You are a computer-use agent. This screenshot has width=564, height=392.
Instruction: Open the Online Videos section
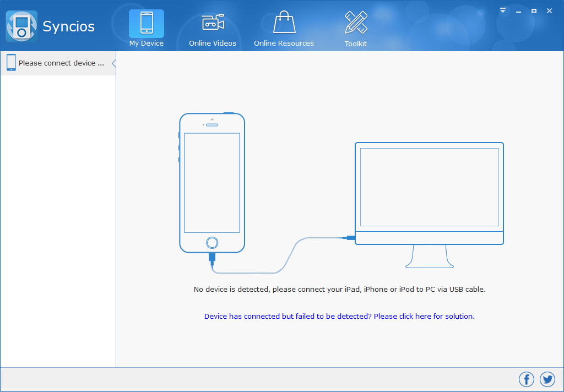[x=213, y=28]
